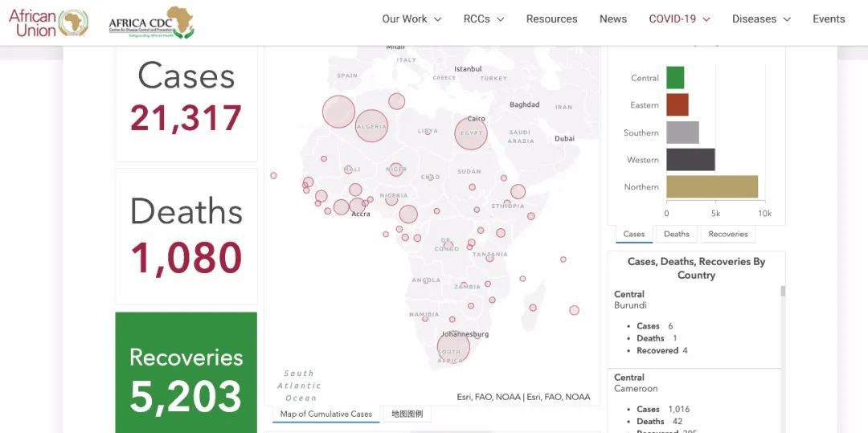Select the South Africa case bubble
Viewport: 868px width, 433px height.
coord(452,348)
